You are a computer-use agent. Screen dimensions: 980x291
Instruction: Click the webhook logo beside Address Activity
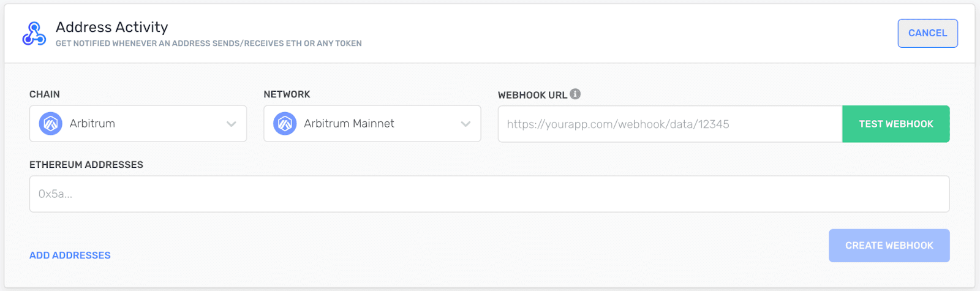pos(34,34)
